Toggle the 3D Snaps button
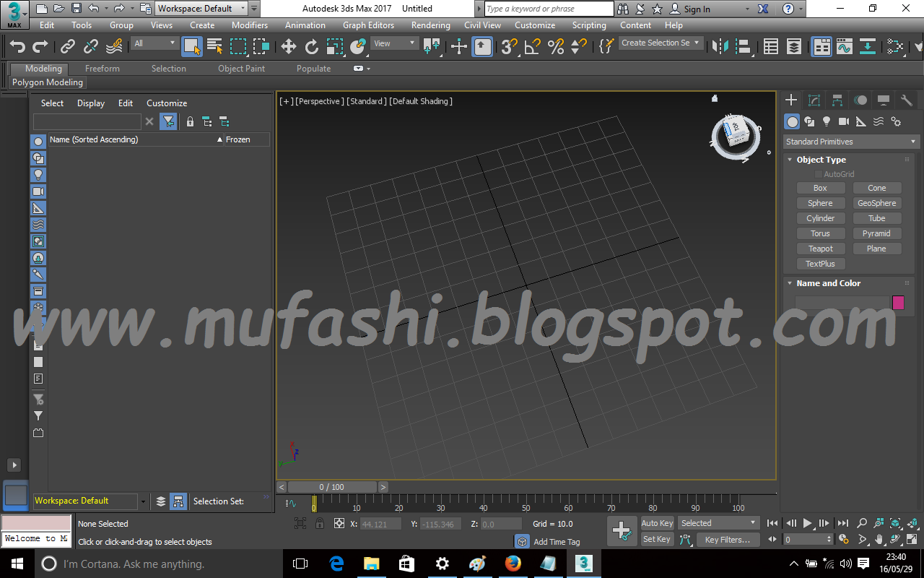This screenshot has height=578, width=924. point(510,46)
